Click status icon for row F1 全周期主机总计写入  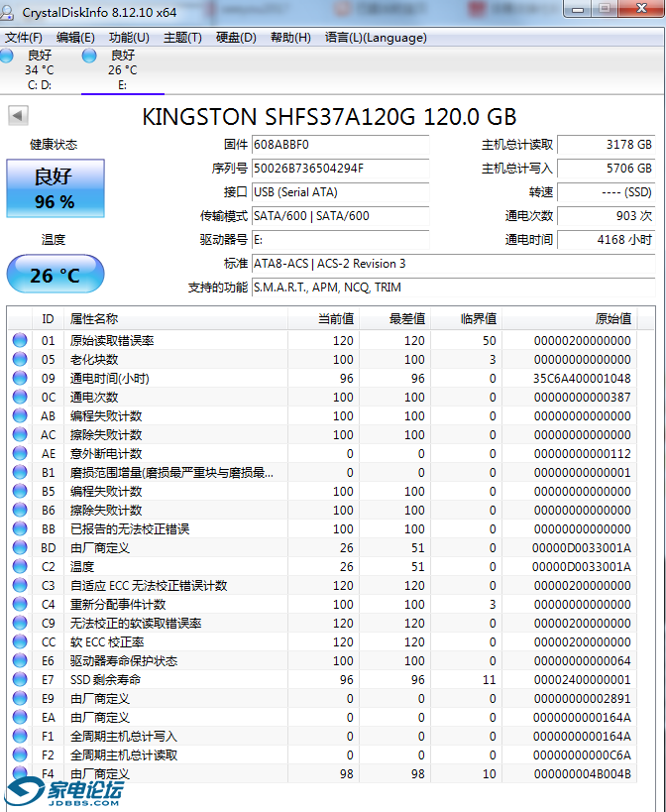tap(20, 736)
